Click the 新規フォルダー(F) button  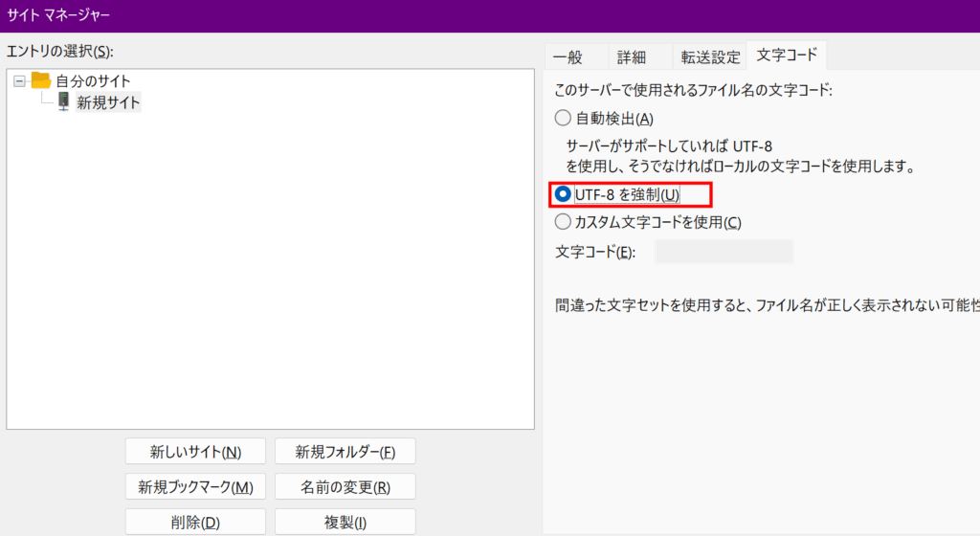[x=345, y=452]
